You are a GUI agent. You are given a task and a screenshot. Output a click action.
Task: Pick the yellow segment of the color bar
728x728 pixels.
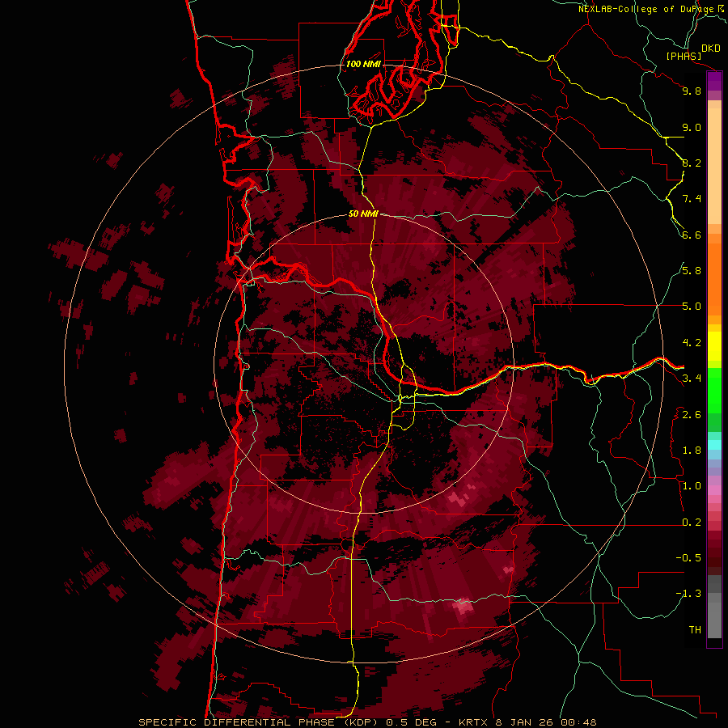pos(714,346)
